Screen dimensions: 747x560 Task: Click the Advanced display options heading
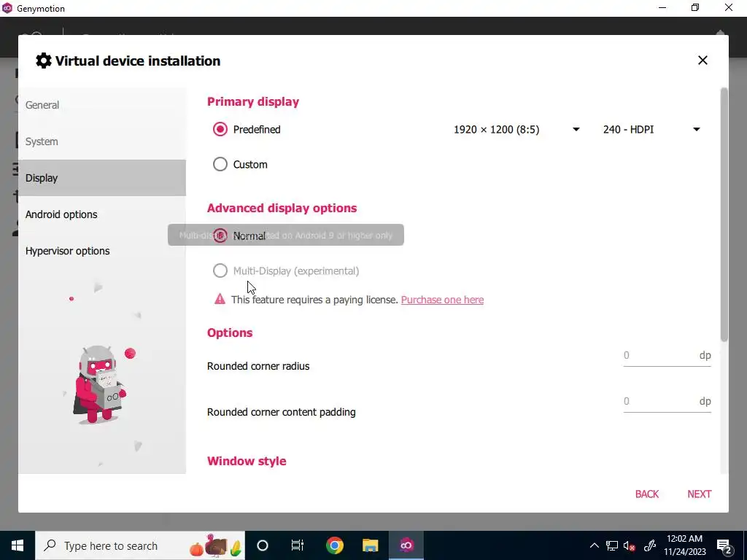tap(282, 208)
